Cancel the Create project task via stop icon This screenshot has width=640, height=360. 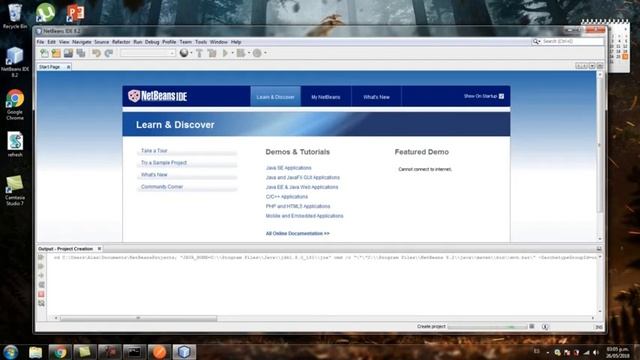coord(532,326)
